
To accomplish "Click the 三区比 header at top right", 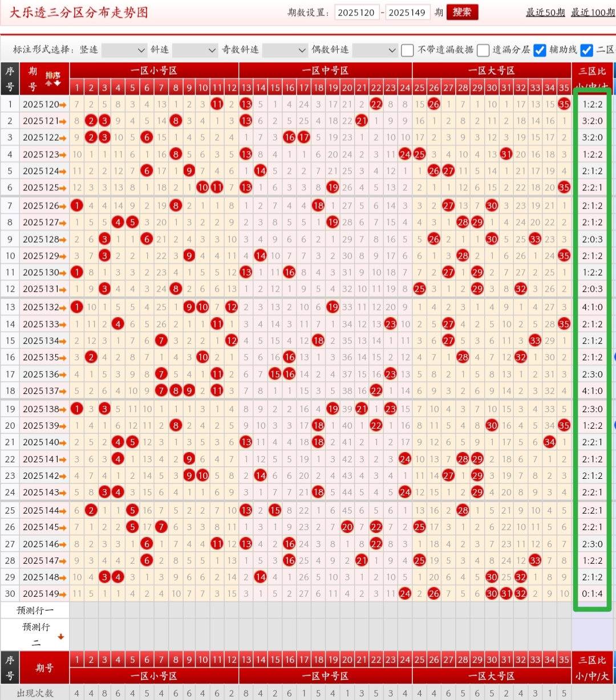I will (x=592, y=71).
